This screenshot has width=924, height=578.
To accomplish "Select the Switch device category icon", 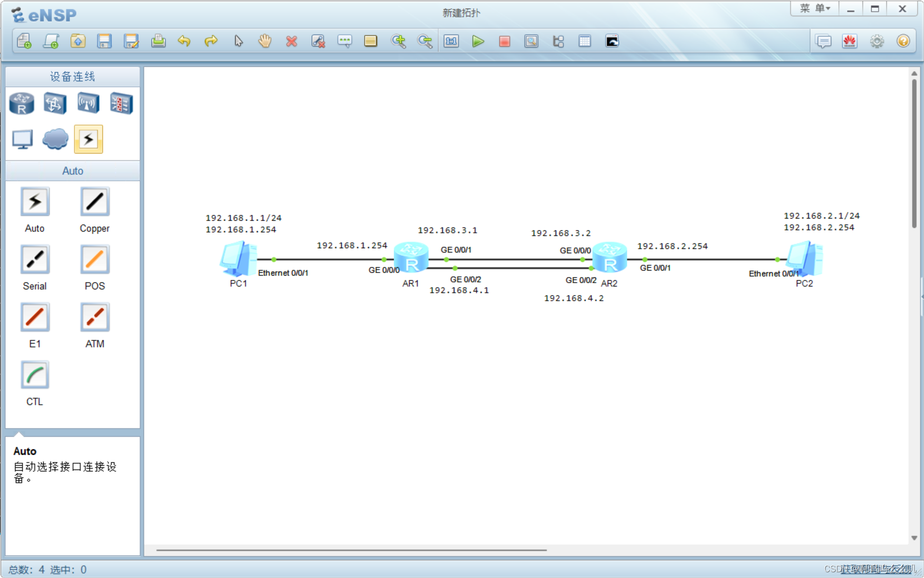I will tap(55, 103).
